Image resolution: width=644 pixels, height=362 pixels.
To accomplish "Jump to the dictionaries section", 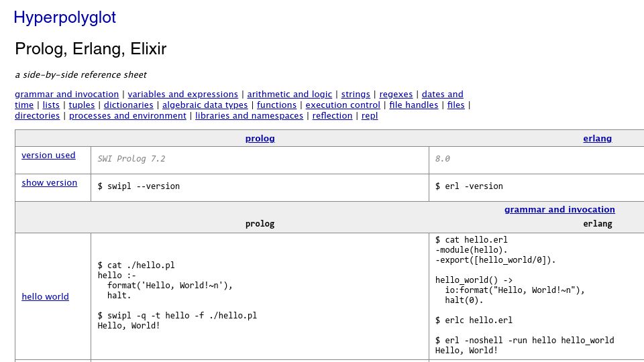I will tap(129, 105).
